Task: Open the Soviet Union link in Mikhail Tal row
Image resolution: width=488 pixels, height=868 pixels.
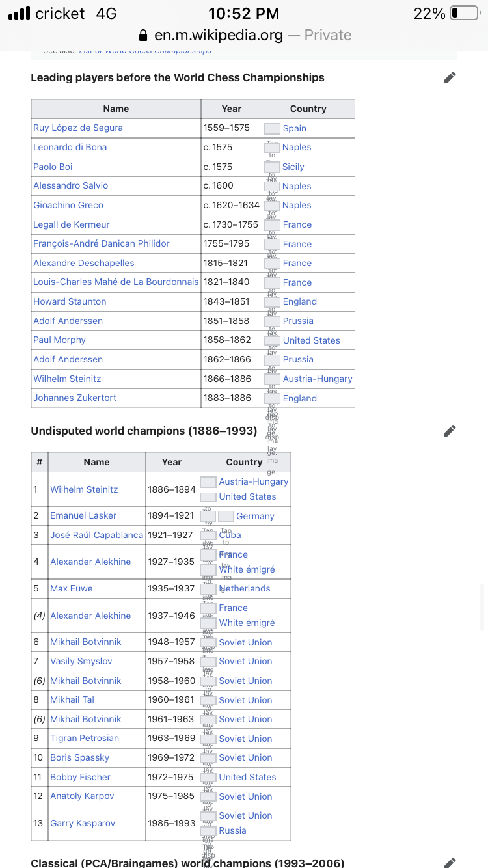Action: pos(246,700)
